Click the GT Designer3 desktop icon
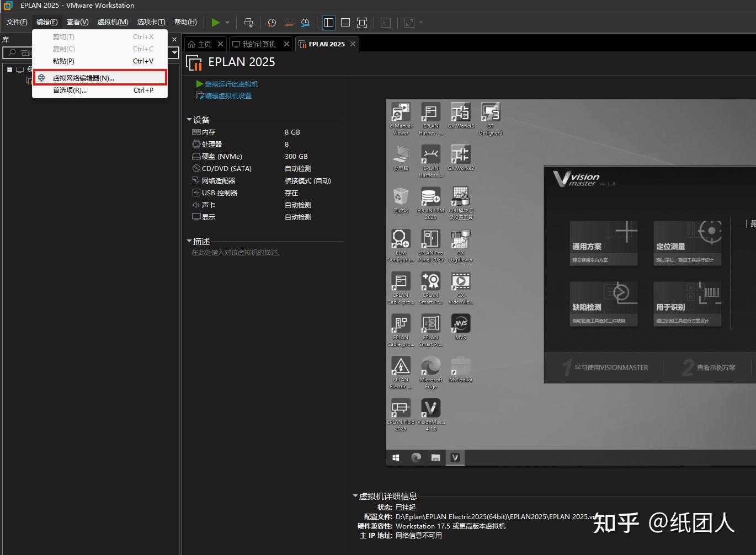The width and height of the screenshot is (756, 555). (x=491, y=119)
